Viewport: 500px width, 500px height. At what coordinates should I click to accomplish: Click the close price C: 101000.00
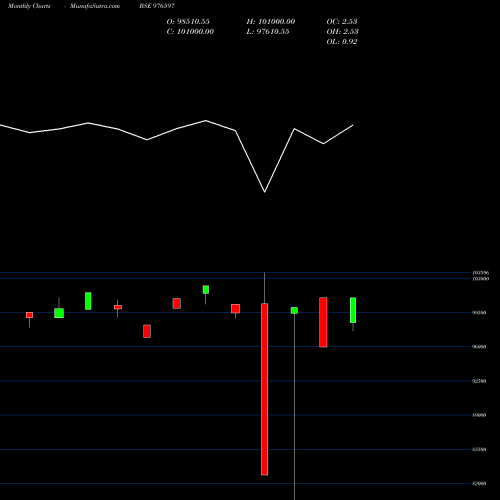coord(190,32)
